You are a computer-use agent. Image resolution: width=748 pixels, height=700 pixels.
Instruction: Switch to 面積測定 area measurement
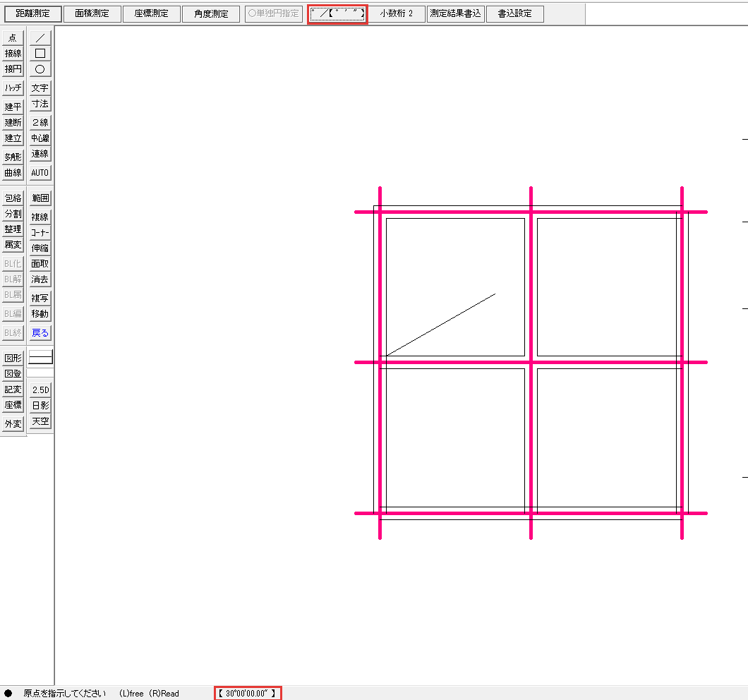click(x=92, y=13)
